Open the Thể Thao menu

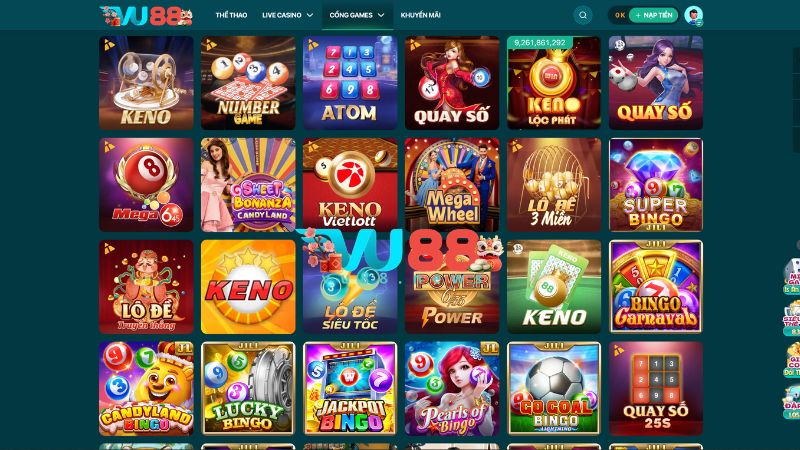tap(231, 15)
